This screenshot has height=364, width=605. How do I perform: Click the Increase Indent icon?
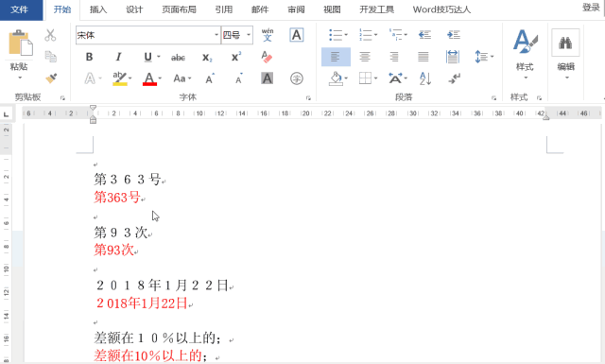pos(454,35)
